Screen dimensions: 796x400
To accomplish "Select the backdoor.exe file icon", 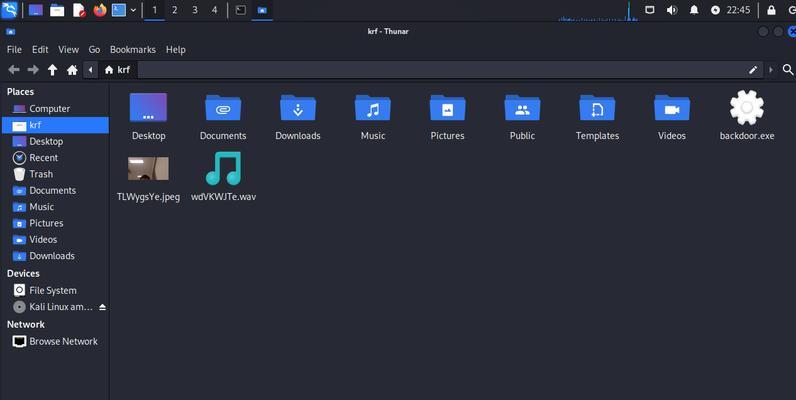I will point(747,108).
